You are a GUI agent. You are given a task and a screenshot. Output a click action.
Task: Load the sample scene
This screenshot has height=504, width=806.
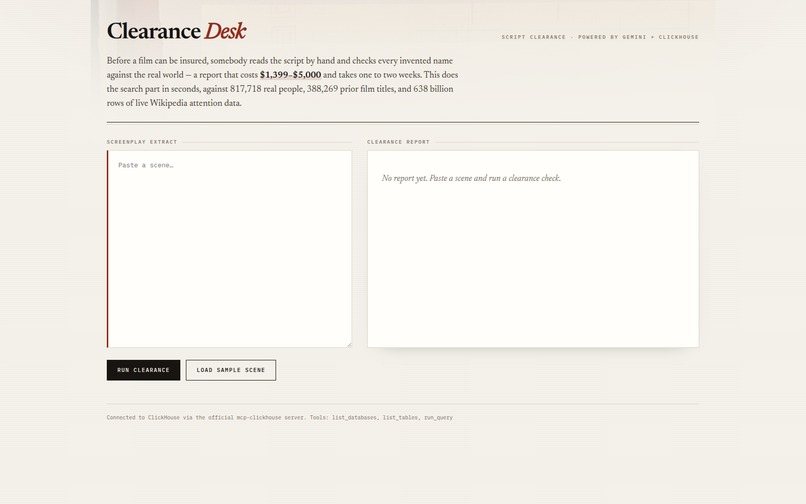231,370
